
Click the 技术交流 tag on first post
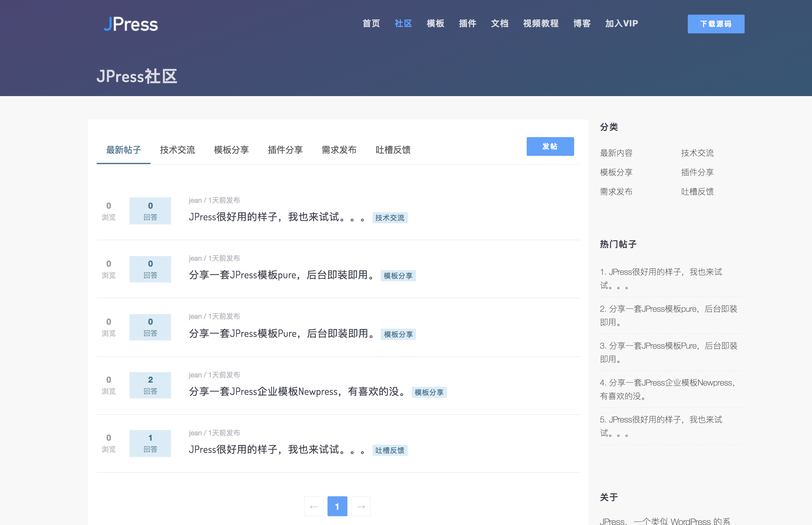(x=390, y=217)
